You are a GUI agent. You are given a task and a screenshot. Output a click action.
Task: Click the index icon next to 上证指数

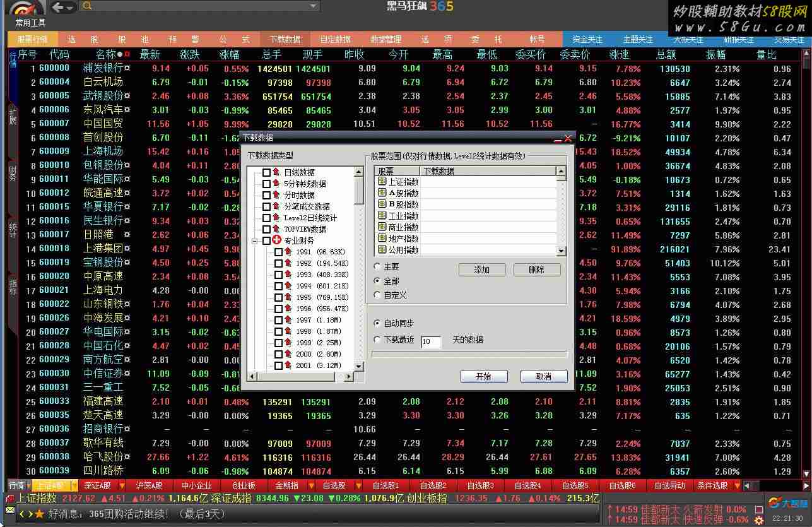tap(382, 182)
